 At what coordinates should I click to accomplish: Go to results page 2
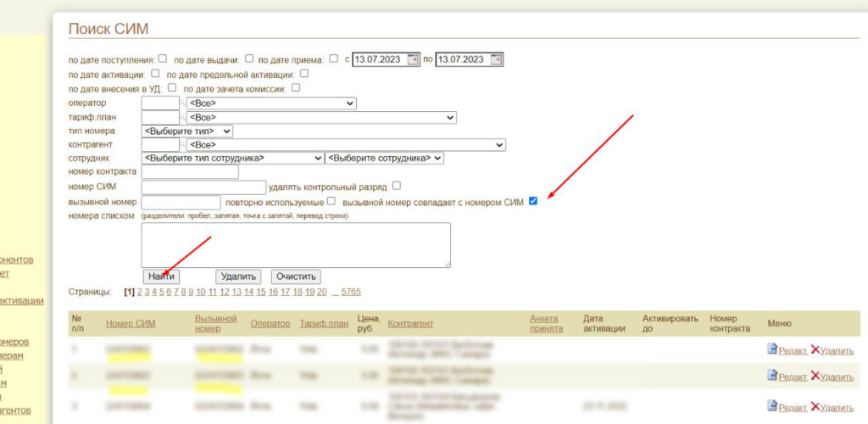click(140, 293)
